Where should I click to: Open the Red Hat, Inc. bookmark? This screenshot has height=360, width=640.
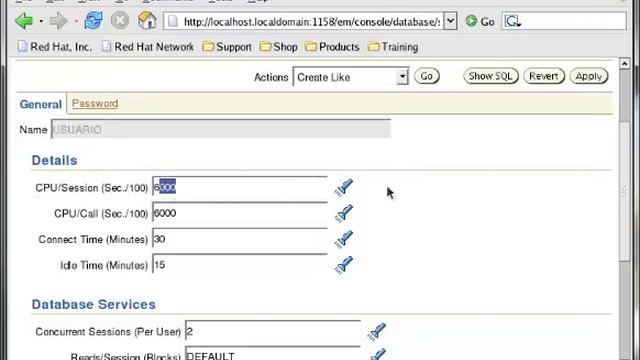coord(55,47)
